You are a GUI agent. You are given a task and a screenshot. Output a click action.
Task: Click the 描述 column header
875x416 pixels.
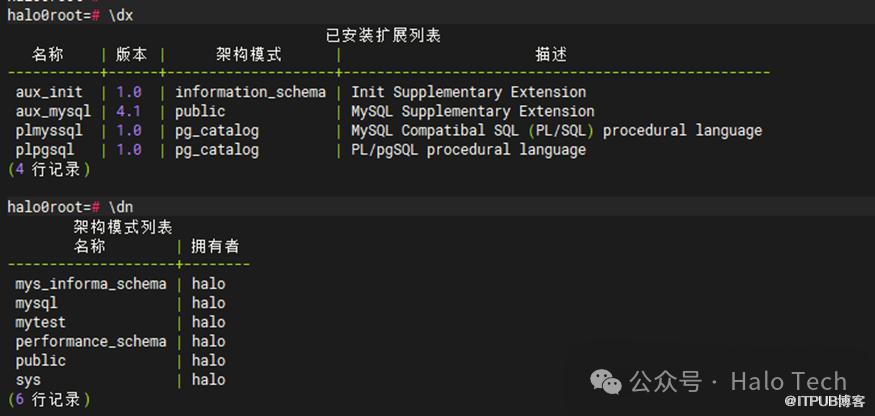551,54
